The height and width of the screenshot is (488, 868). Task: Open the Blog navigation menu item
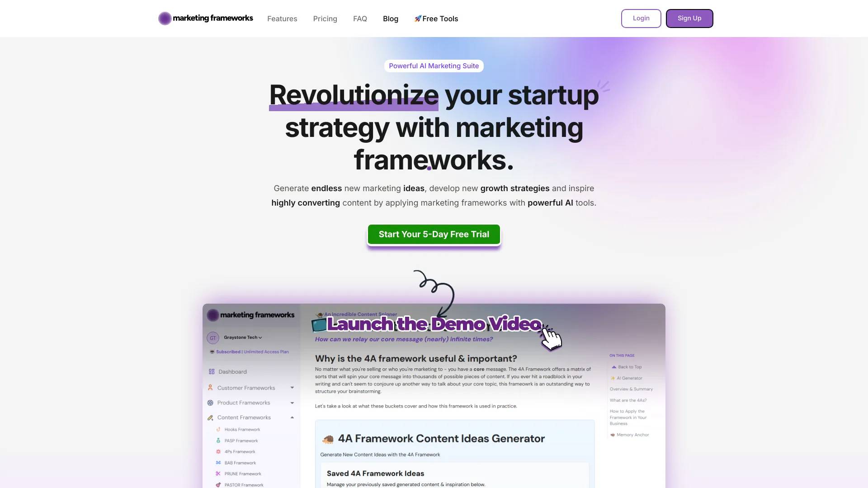(x=391, y=19)
